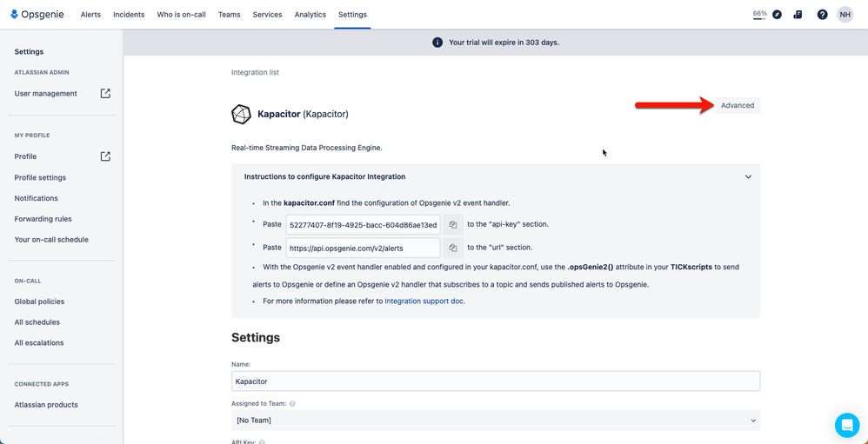Open the Teams menu
This screenshot has width=868, height=444.
230,15
